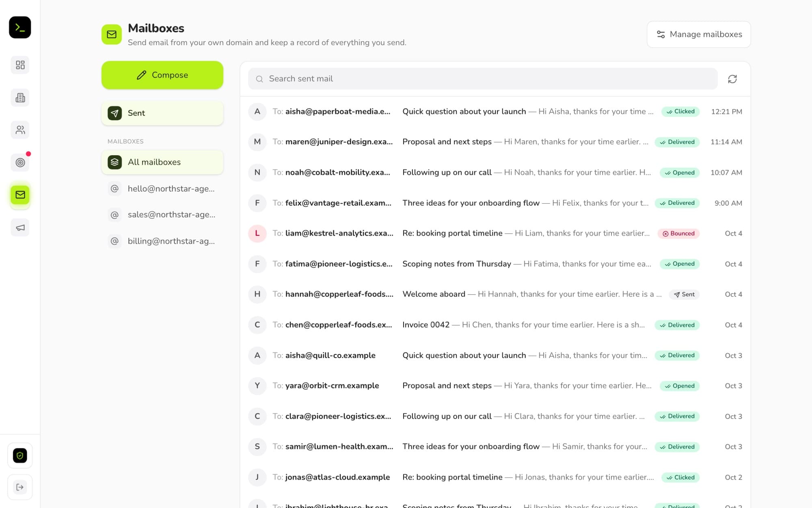This screenshot has height=508, width=812.
Task: Click the Sent status badge on Welcome aboard
Action: 684,294
